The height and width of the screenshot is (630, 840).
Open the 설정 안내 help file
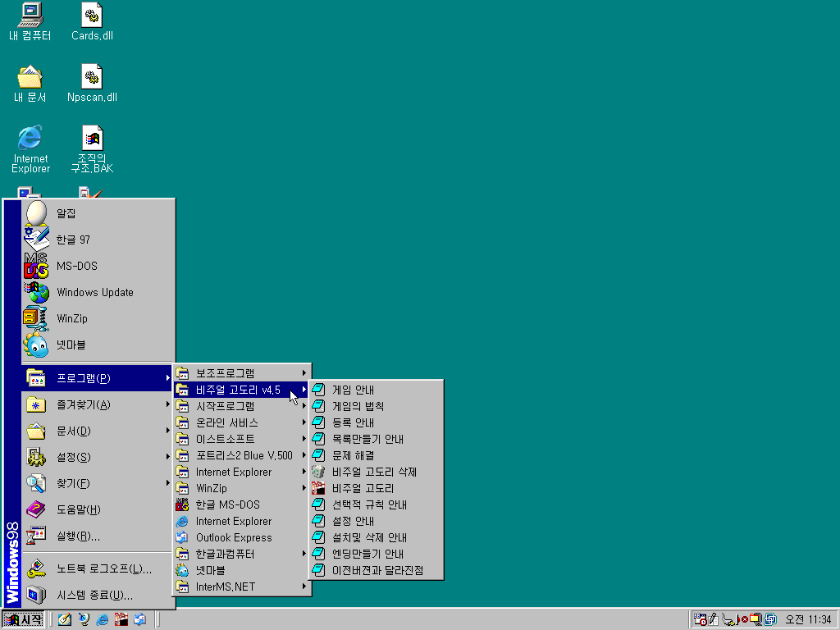click(x=376, y=521)
